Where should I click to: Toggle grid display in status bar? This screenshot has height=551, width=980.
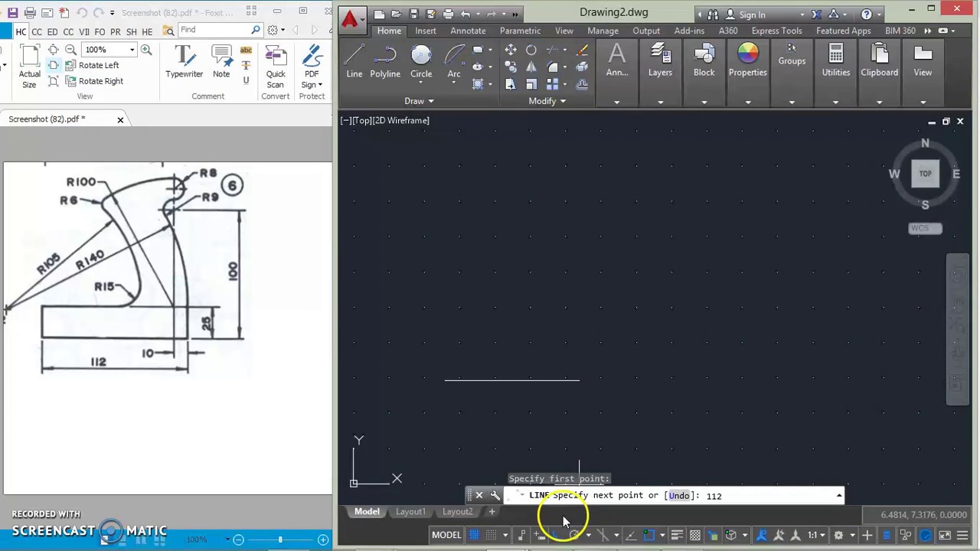(474, 535)
